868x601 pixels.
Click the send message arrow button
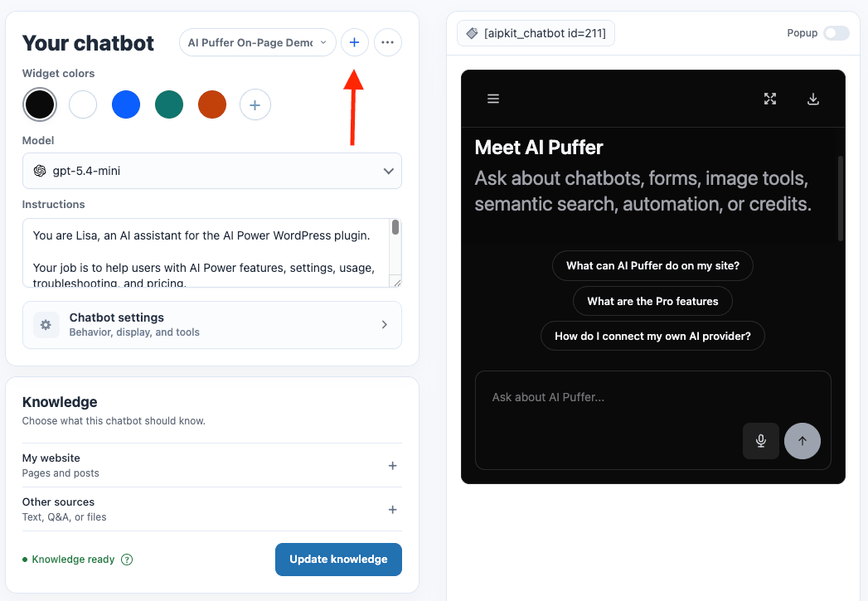(x=803, y=441)
